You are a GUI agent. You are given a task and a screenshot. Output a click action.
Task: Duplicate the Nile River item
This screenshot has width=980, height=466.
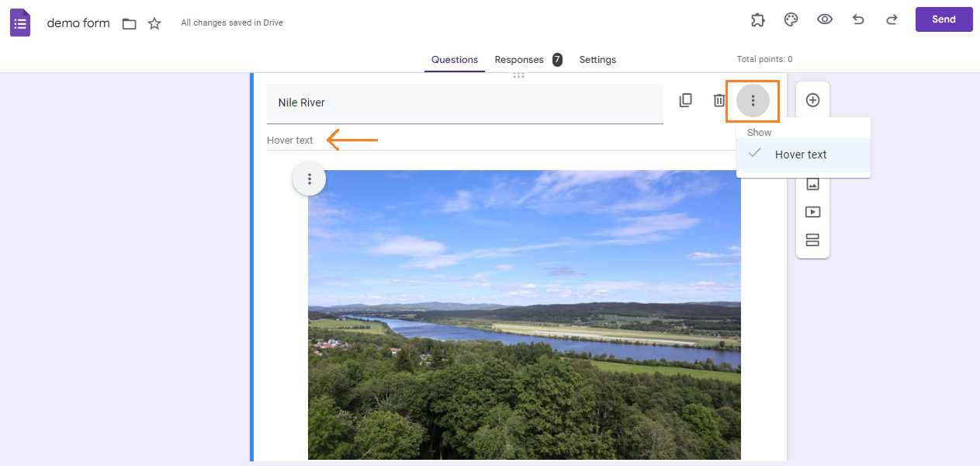point(686,100)
